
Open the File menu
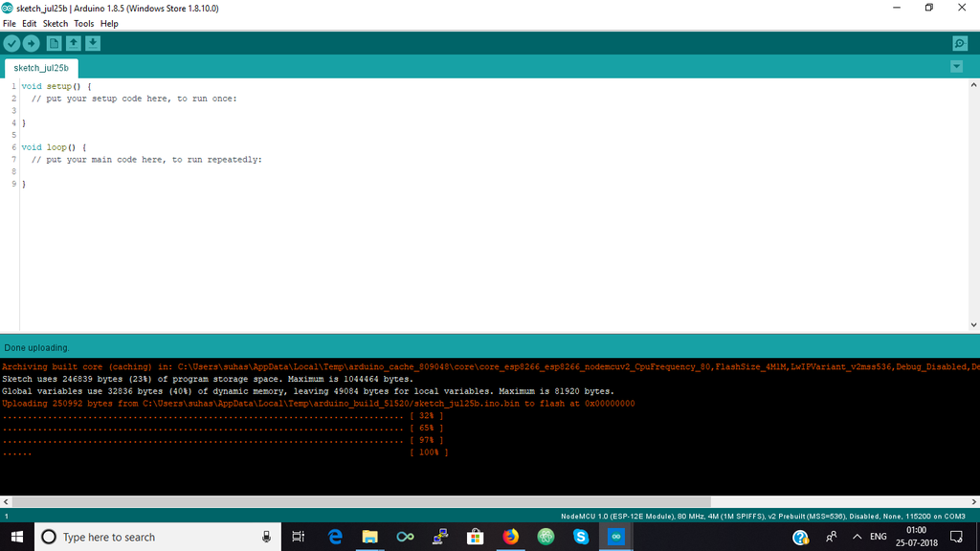coord(9,23)
